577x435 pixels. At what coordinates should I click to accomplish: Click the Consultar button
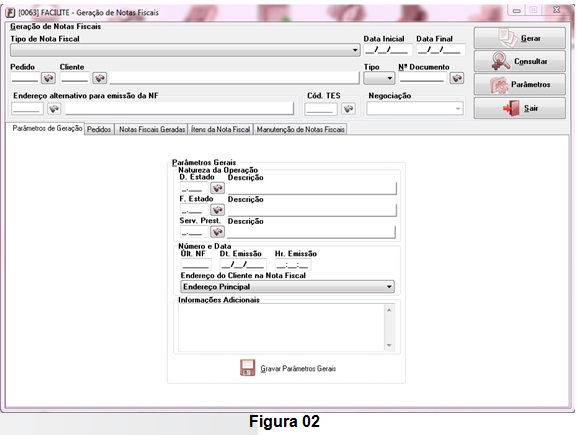[520, 61]
